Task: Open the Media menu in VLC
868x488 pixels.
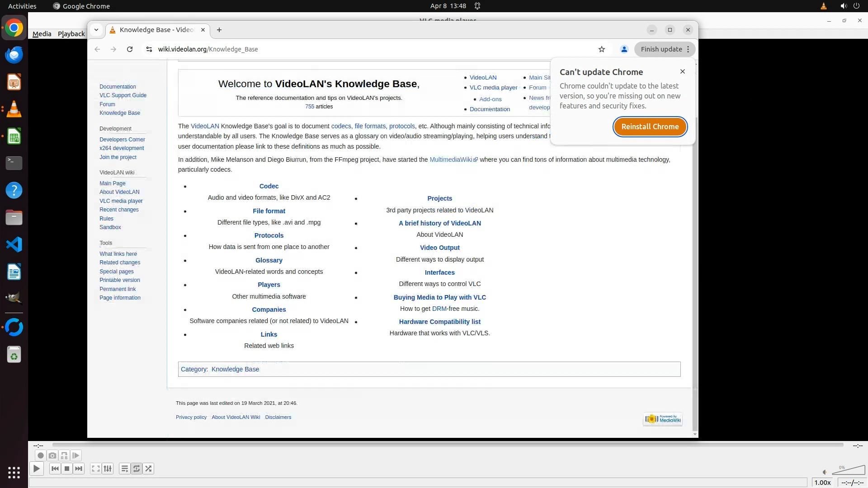Action: (42, 34)
